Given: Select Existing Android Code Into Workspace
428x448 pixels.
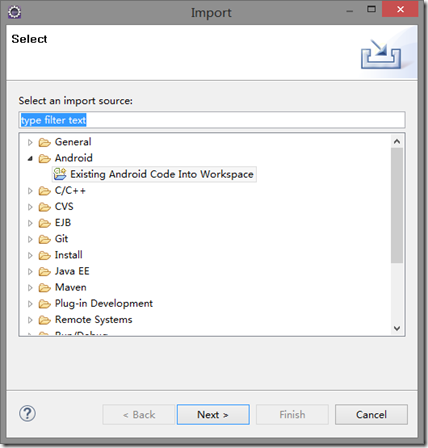Looking at the screenshot, I should 154,174.
